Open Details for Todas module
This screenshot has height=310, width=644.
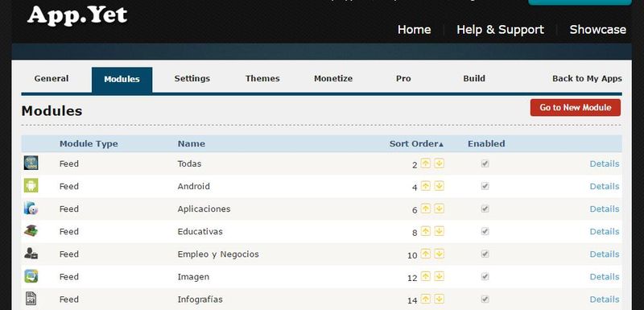pyautogui.click(x=605, y=163)
